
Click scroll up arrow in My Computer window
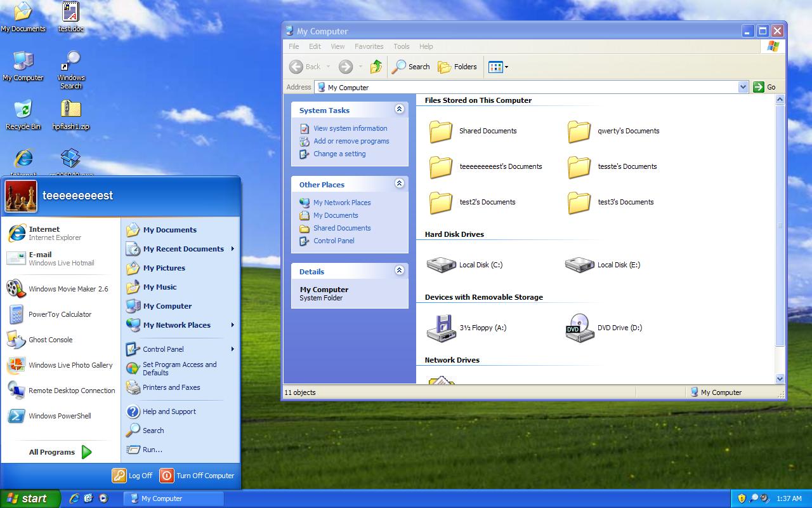780,100
